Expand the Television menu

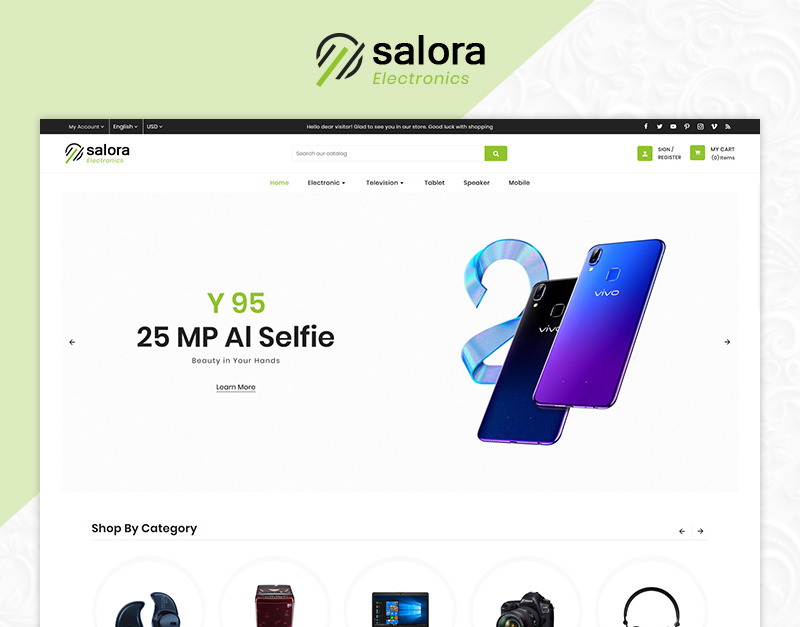pyautogui.click(x=384, y=183)
